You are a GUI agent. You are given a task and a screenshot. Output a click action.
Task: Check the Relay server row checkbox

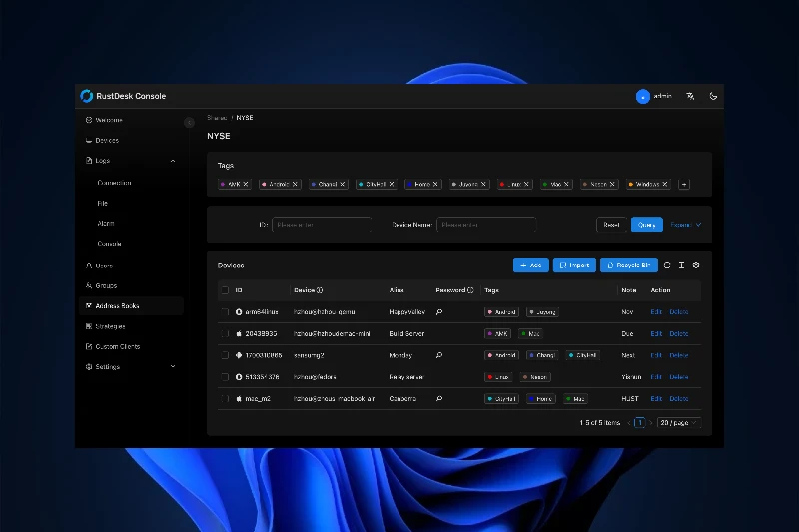click(225, 377)
